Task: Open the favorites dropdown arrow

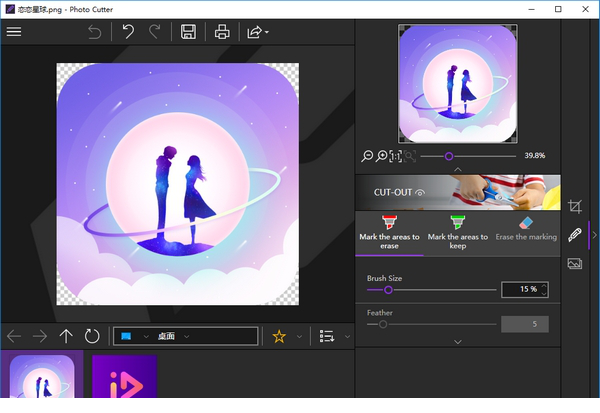Action: [299, 336]
